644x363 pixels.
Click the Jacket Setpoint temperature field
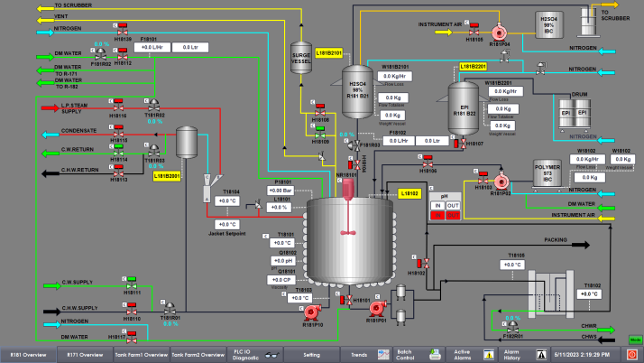227,224
